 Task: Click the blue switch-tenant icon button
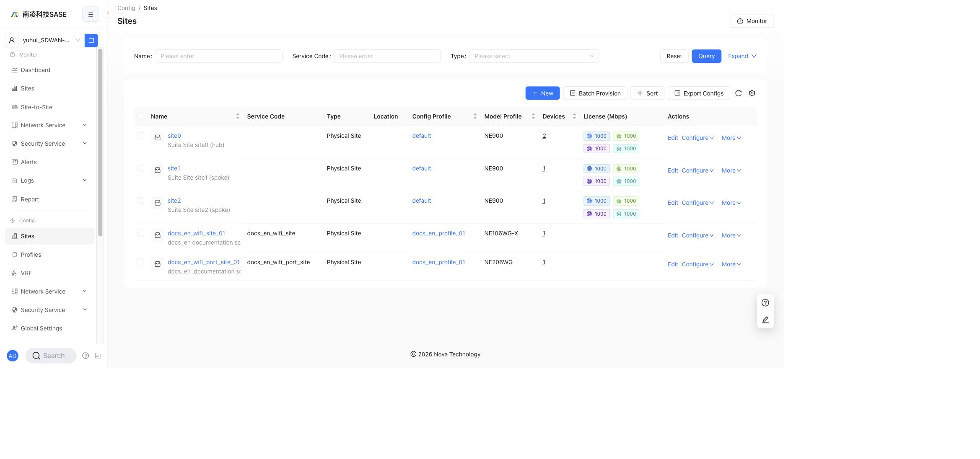point(91,40)
